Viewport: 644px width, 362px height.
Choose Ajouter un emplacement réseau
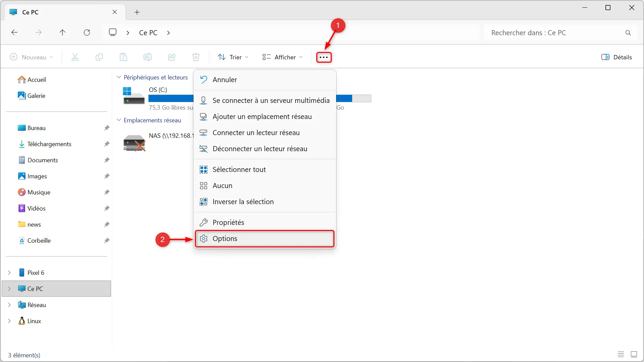pos(265,117)
